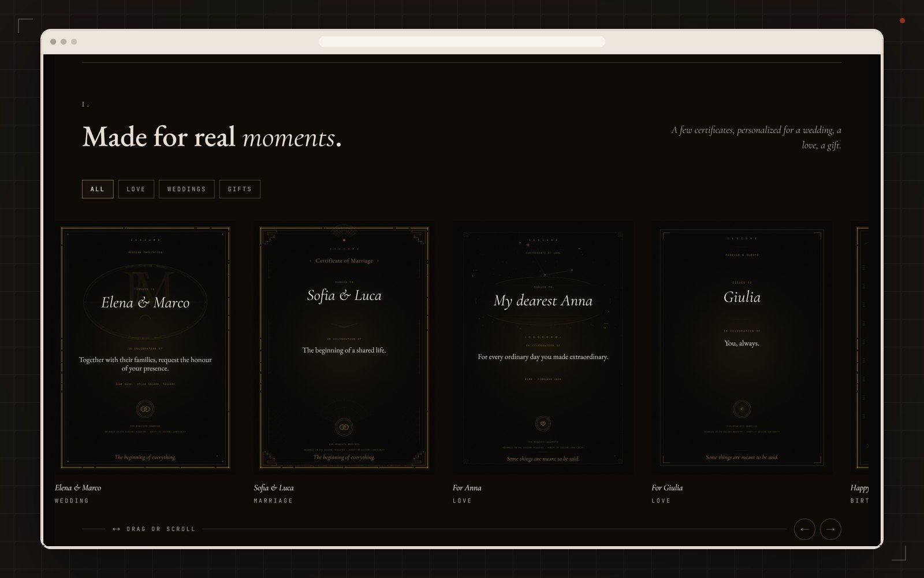
Task: Go to previous carousel slide arrow
Action: point(804,529)
